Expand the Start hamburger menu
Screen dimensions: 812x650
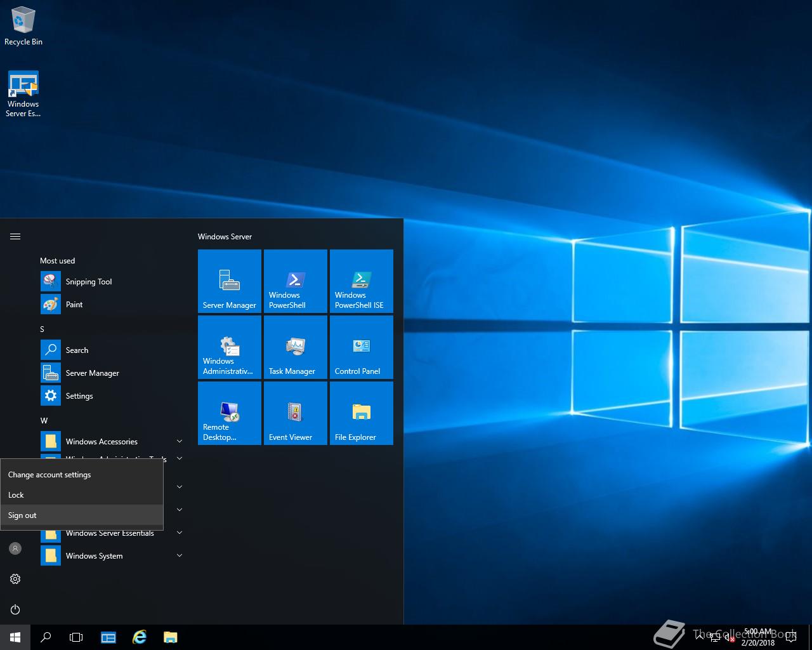(x=15, y=236)
